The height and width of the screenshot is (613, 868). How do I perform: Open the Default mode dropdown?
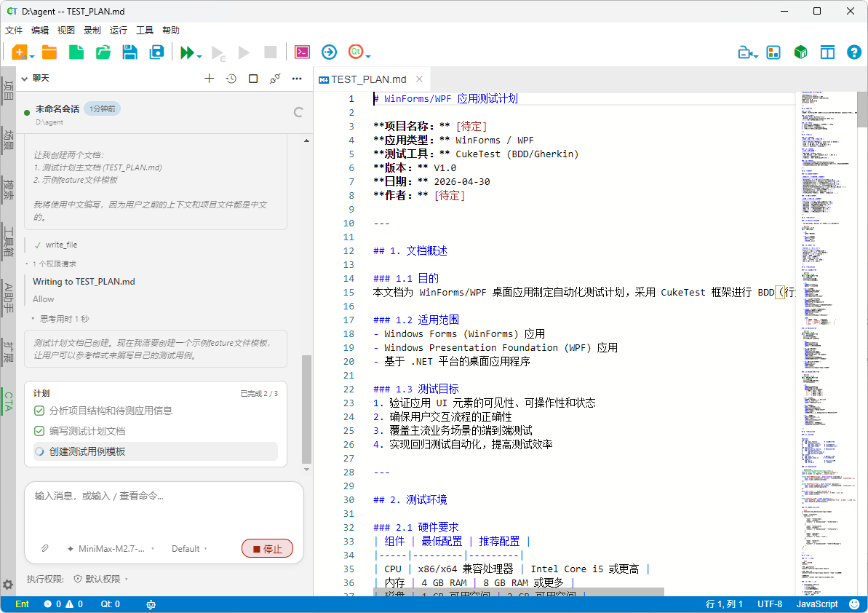[x=189, y=549]
